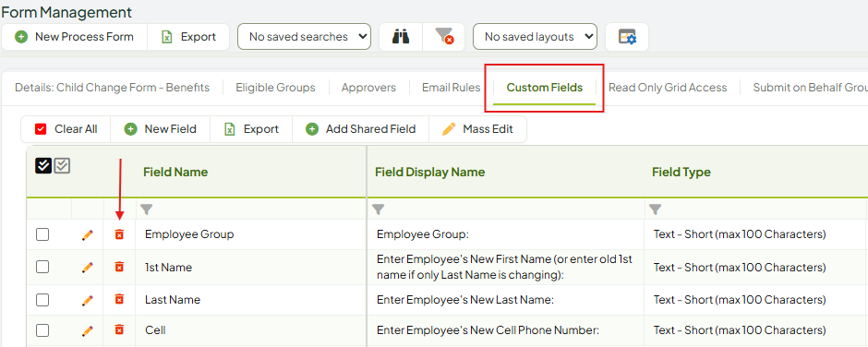Clear filters with the funnel icon
This screenshot has height=347, width=868.
point(444,37)
